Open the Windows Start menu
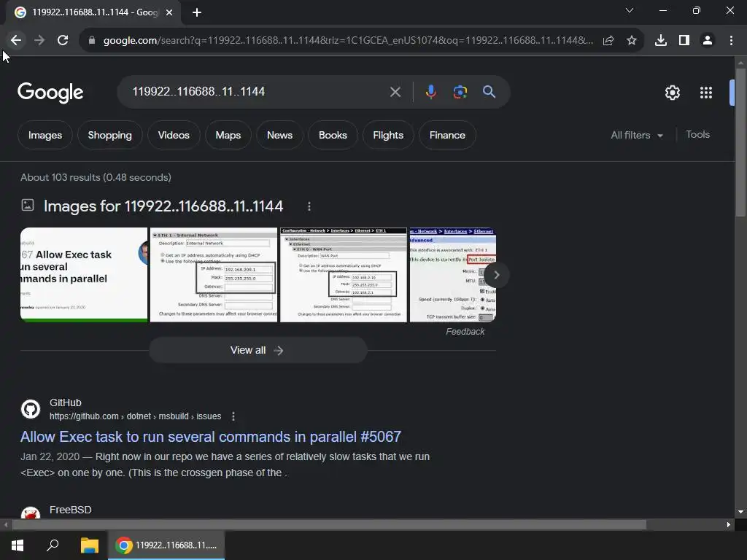Image resolution: width=747 pixels, height=560 pixels. [x=18, y=545]
